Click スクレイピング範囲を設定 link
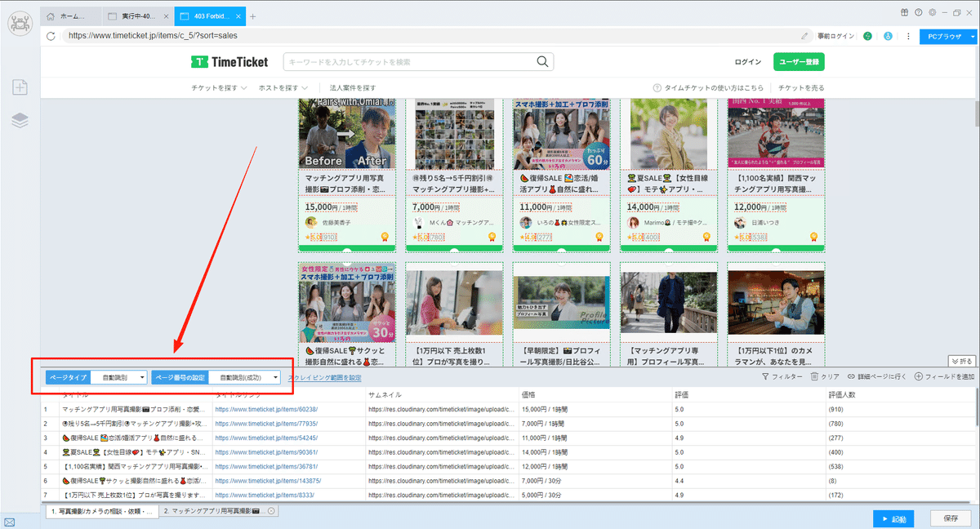The width and height of the screenshot is (980, 529). coord(325,377)
